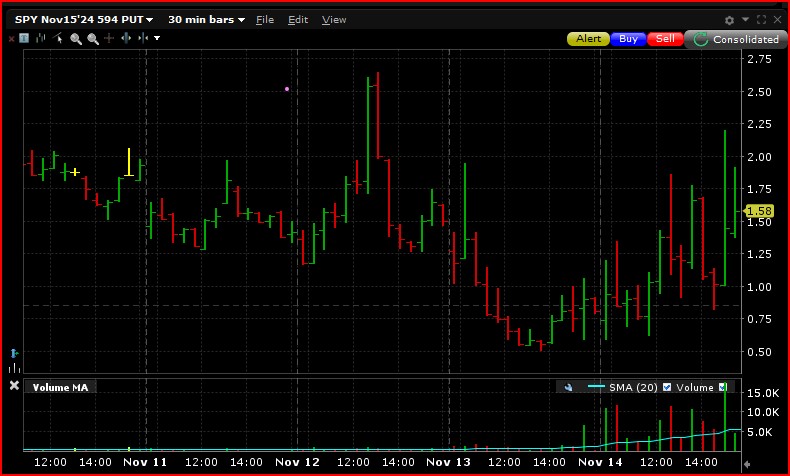This screenshot has height=476, width=790.
Task: Open the 30 min bars interval dropdown
Action: [206, 20]
